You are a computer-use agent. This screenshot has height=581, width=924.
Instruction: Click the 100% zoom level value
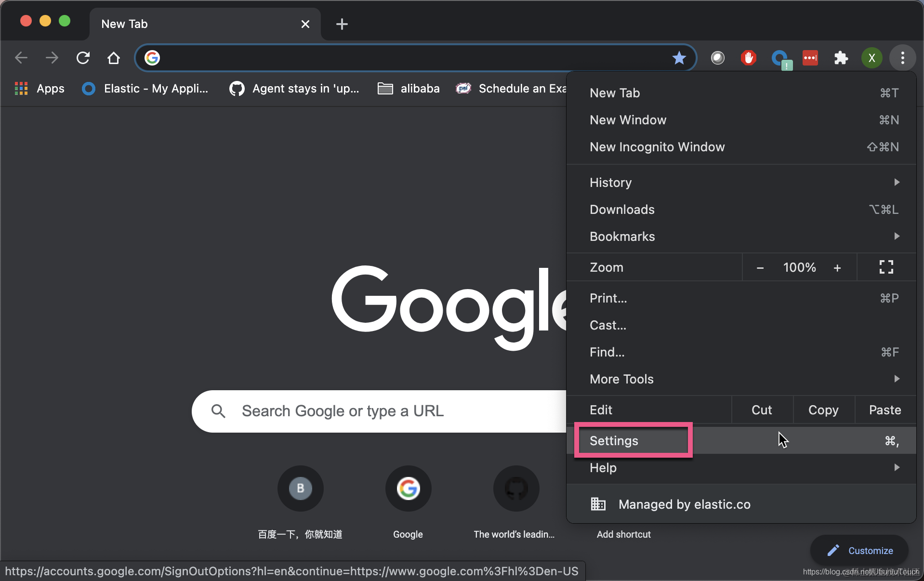[x=800, y=267]
